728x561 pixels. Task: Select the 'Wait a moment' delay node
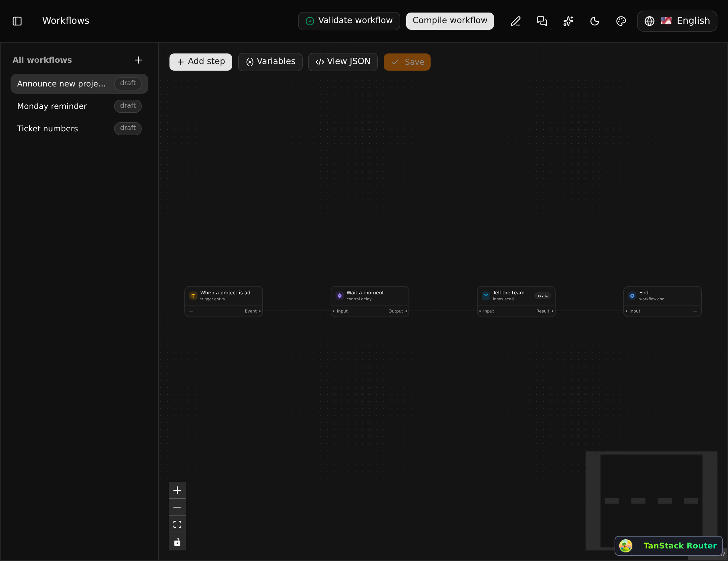pos(370,302)
